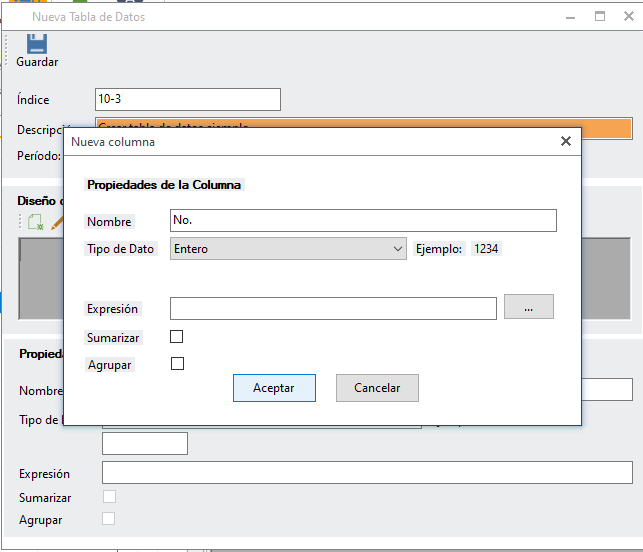Image resolution: width=643 pixels, height=552 pixels.
Task: Close the Nueva Tabla de Datos window
Action: pyautogui.click(x=631, y=17)
